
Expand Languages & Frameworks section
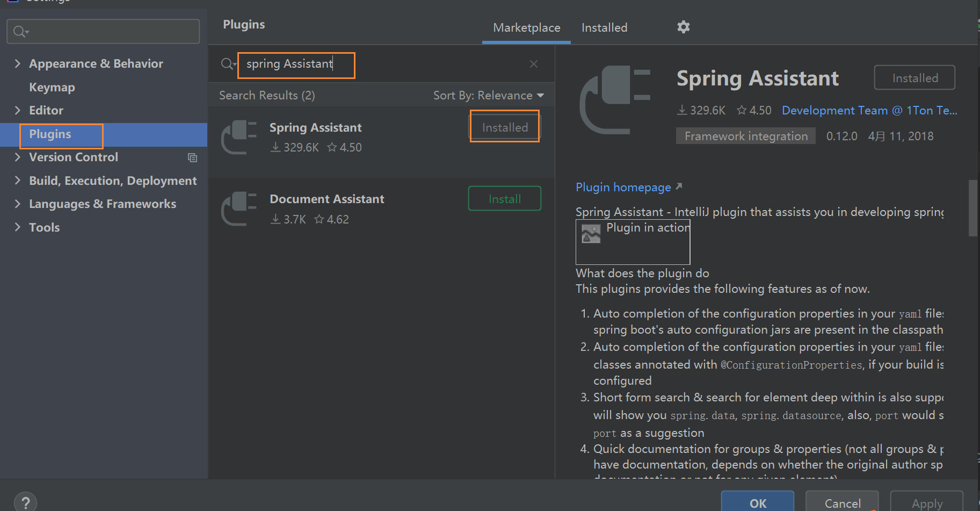pos(17,204)
